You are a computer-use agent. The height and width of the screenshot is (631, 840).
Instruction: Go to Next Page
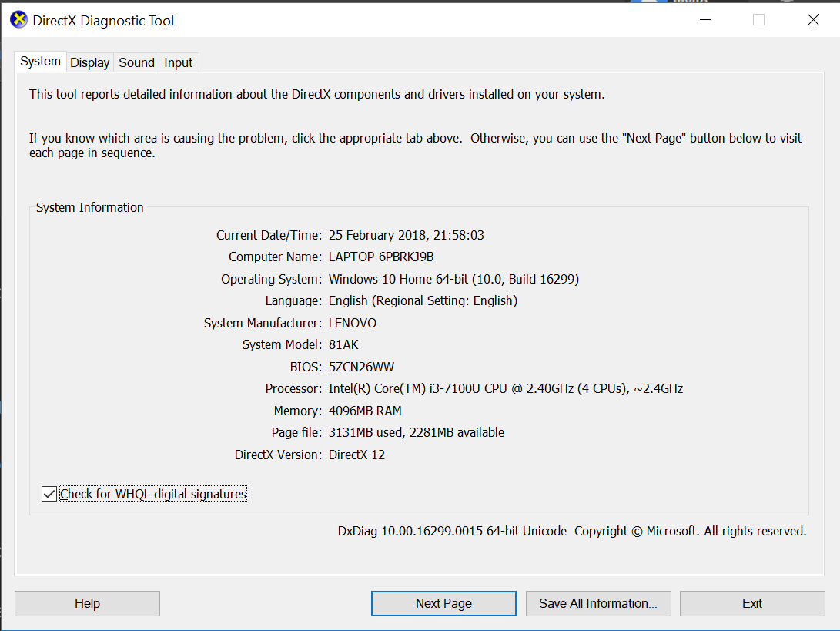443,604
